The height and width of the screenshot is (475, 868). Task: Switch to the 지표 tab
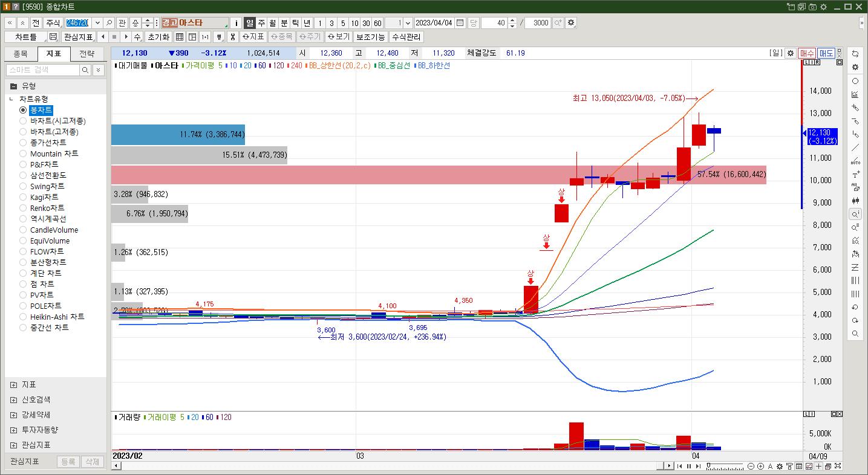pyautogui.click(x=53, y=54)
